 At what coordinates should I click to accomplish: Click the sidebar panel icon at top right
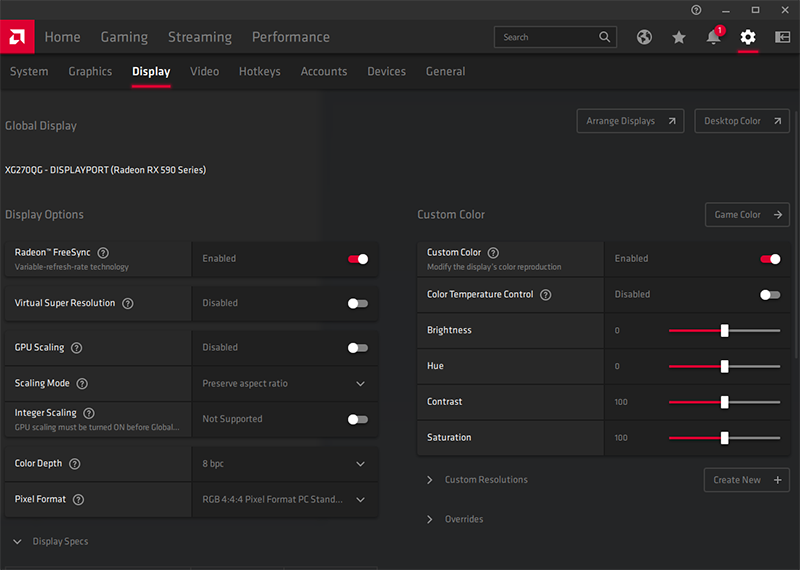(782, 37)
